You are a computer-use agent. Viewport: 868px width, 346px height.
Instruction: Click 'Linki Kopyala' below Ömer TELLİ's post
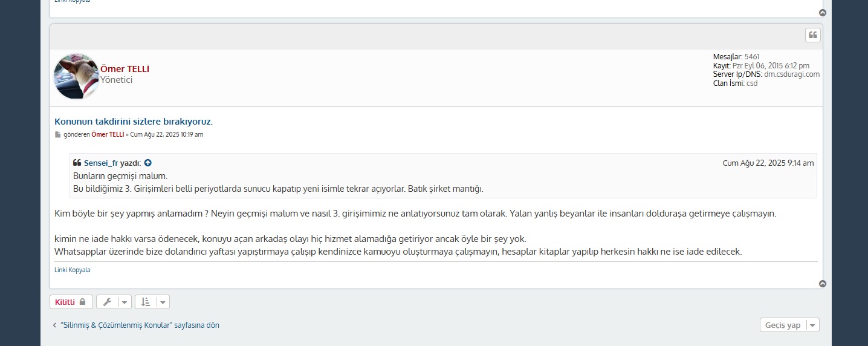click(x=73, y=270)
